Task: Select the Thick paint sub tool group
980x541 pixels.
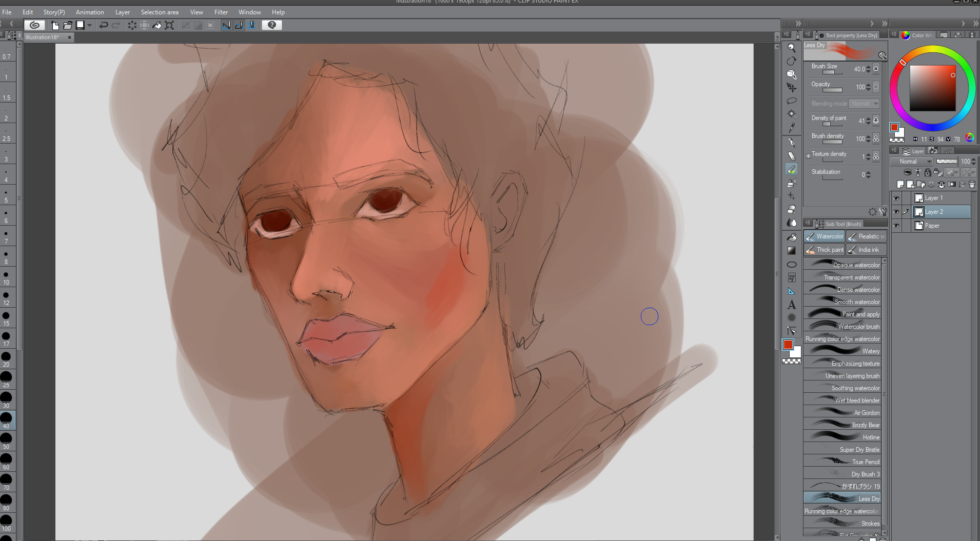Action: pos(824,250)
